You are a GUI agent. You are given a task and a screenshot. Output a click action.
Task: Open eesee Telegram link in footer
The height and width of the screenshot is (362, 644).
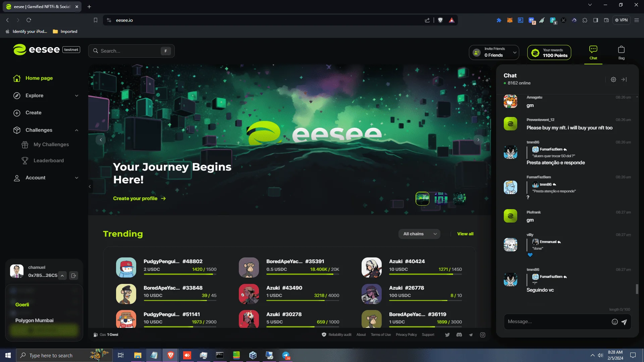(x=471, y=335)
